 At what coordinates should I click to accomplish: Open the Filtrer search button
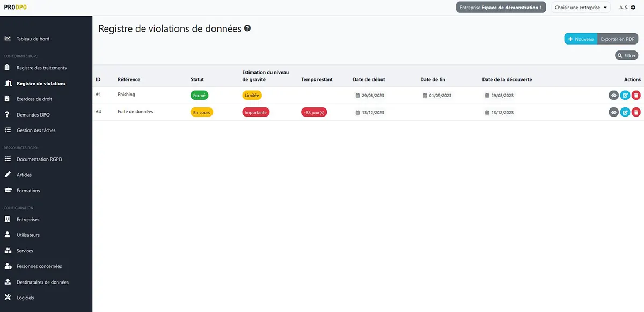point(626,55)
